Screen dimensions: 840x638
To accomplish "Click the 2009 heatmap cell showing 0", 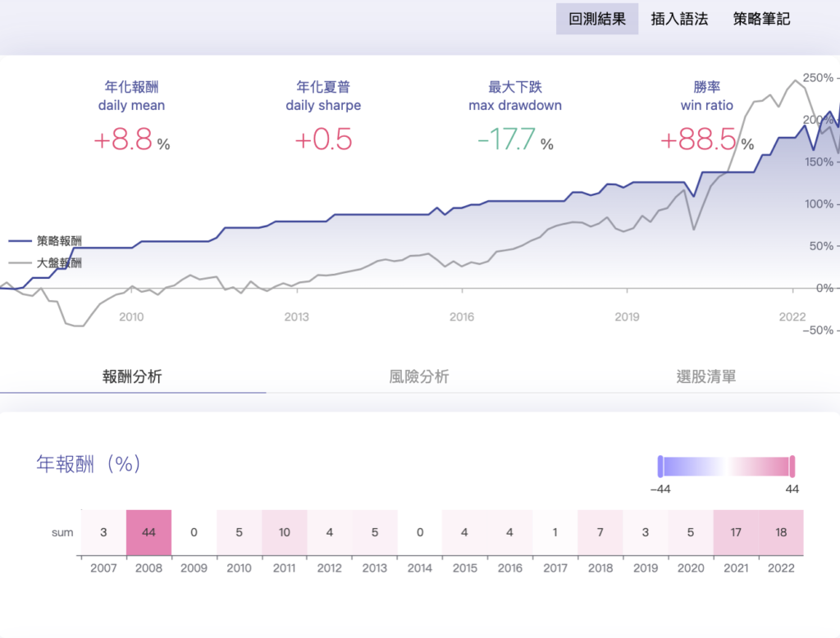I will point(194,532).
